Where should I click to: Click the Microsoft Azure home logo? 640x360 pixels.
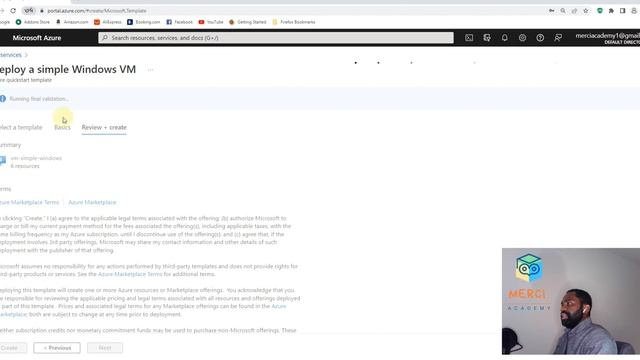click(x=37, y=38)
